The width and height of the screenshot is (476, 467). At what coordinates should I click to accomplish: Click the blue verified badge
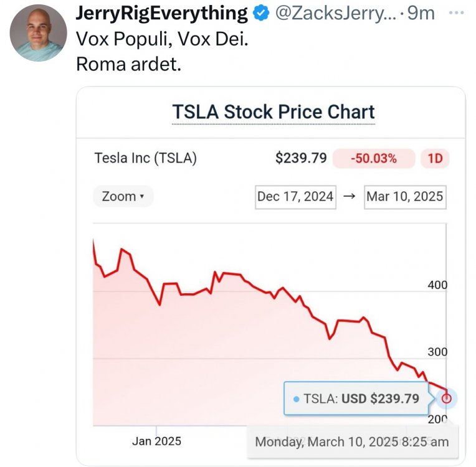tap(262, 13)
